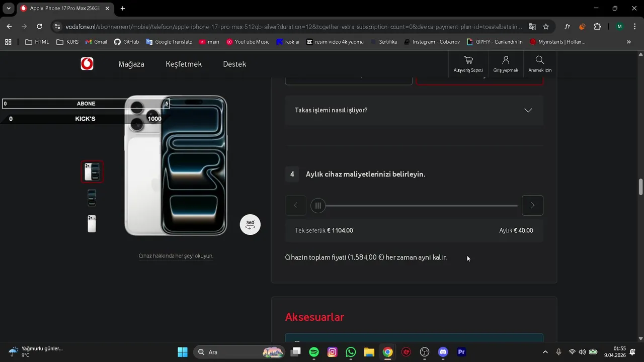Open the KURS bookmarks folder
The width and height of the screenshot is (644, 362).
pyautogui.click(x=67, y=42)
